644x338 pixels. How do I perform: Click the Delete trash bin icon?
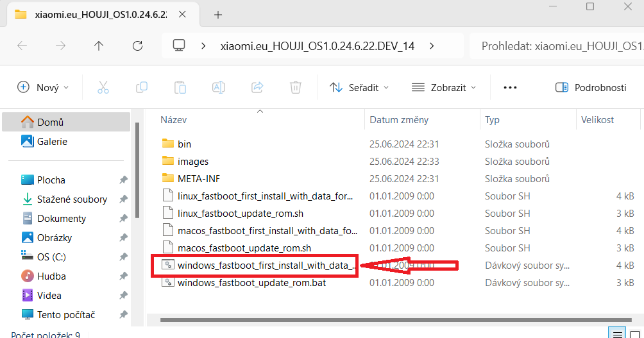tap(295, 87)
